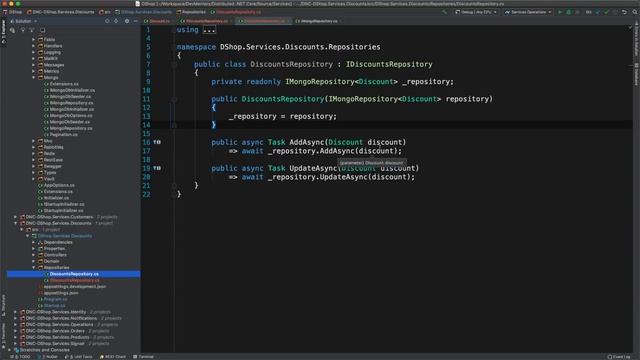Click the Undo/Revert arrow icon in toolbar
The height and width of the screenshot is (360, 640).
click(624, 12)
